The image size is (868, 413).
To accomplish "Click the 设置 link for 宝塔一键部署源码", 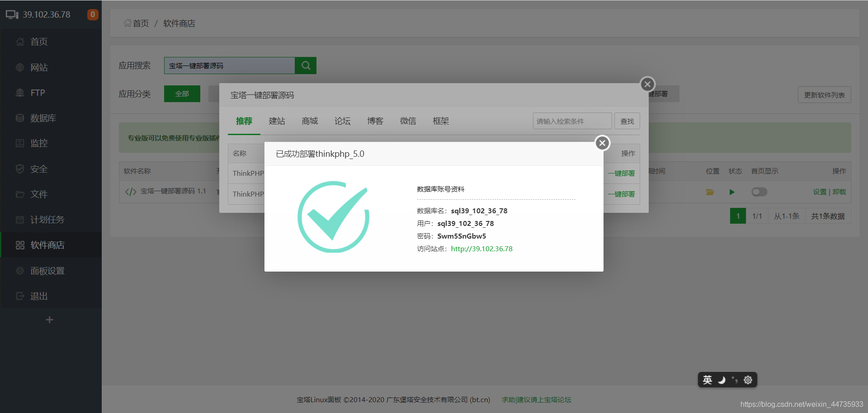I will tap(820, 192).
